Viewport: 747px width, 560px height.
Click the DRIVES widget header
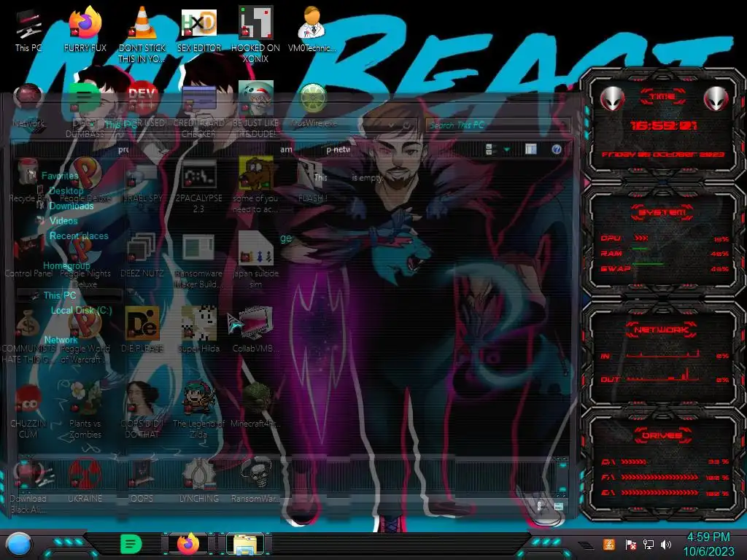662,435
